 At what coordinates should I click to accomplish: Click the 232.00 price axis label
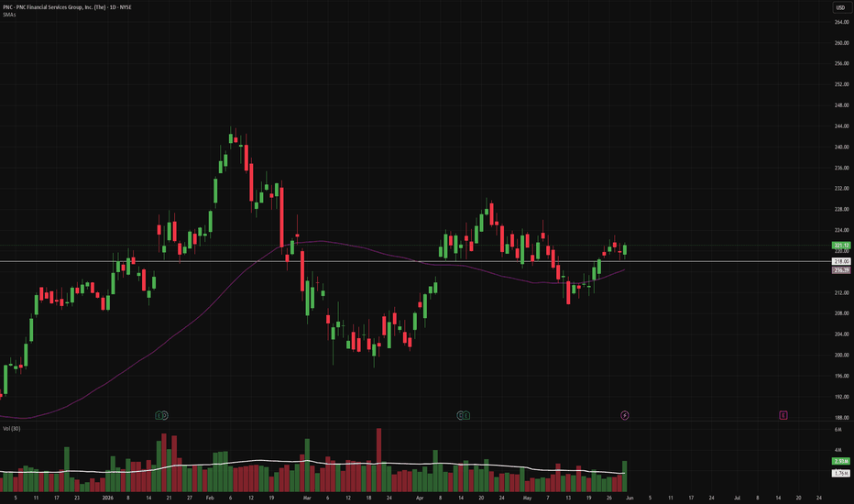point(841,189)
